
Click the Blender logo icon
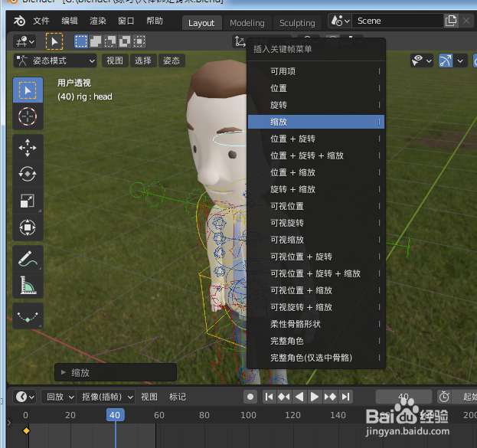point(19,21)
